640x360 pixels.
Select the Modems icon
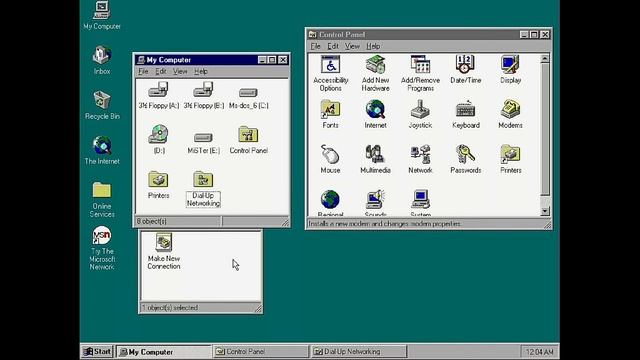(510, 114)
